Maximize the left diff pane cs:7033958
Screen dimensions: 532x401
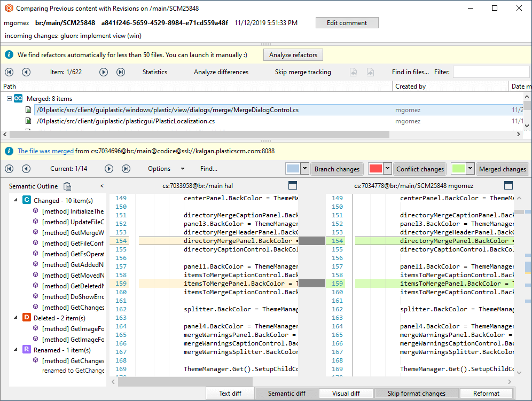click(293, 185)
